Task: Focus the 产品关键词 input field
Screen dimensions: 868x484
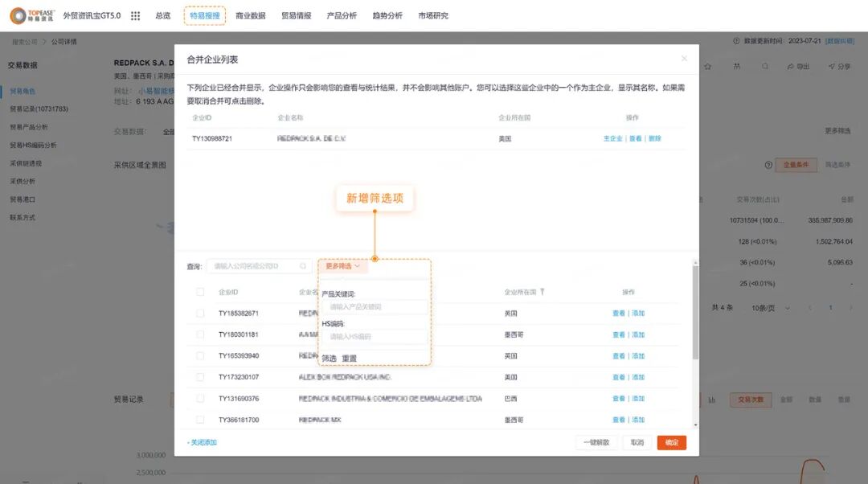Action: pyautogui.click(x=375, y=307)
